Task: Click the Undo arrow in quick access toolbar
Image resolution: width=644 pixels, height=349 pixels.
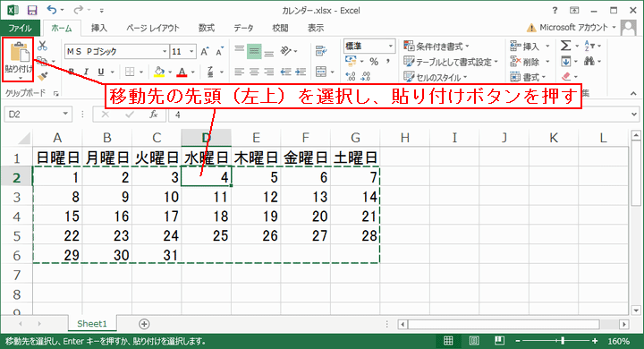Action: pos(51,10)
